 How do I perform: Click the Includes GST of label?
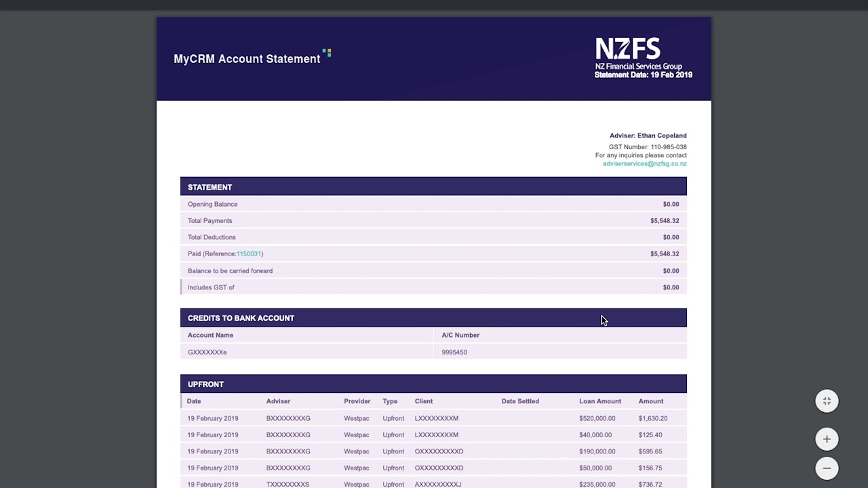(211, 287)
